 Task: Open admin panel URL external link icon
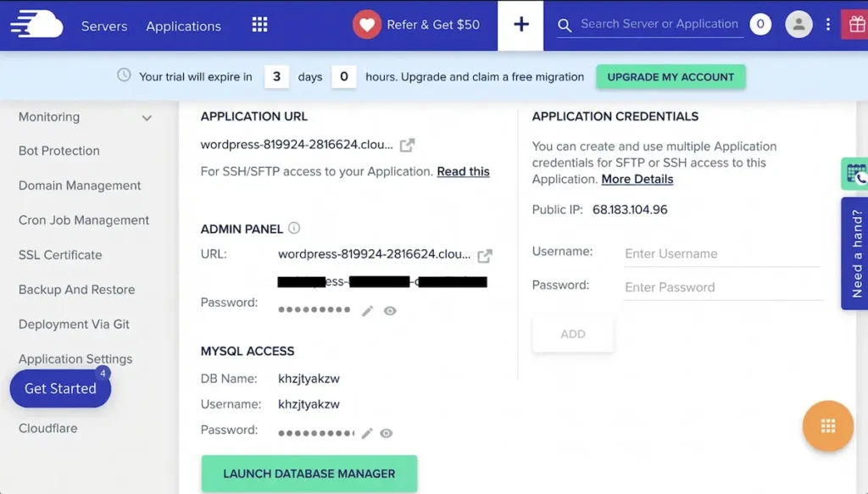click(x=484, y=256)
